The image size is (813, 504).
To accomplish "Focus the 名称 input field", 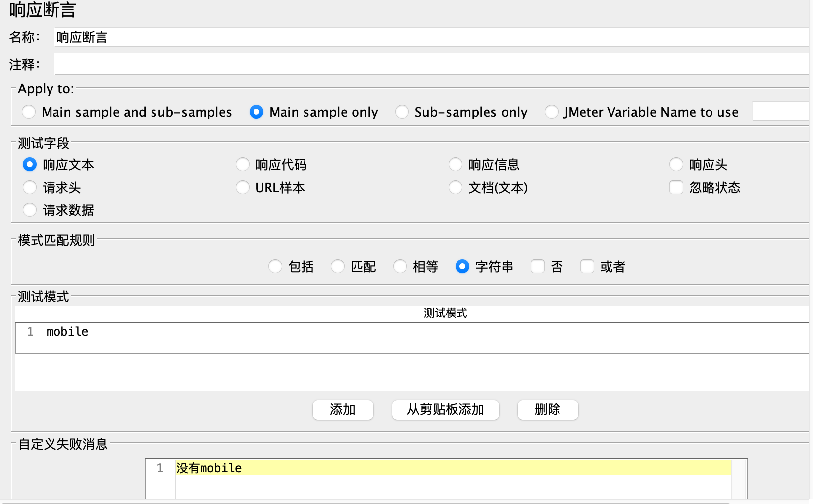I will [x=432, y=37].
